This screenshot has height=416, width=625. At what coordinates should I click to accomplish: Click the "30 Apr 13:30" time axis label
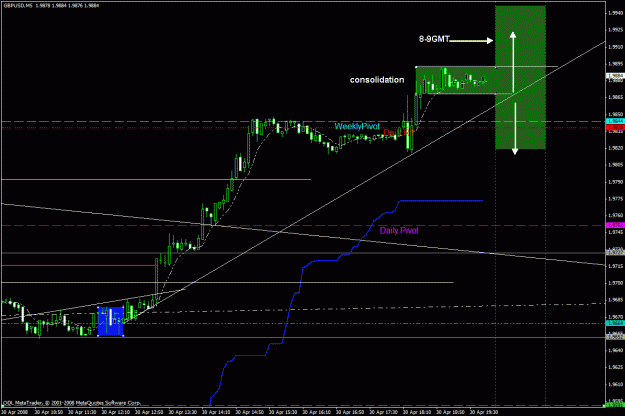pyautogui.click(x=183, y=412)
